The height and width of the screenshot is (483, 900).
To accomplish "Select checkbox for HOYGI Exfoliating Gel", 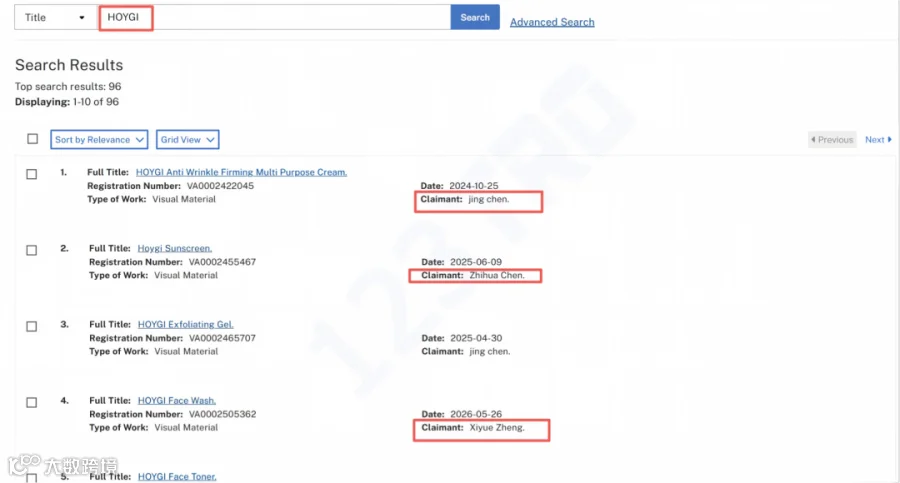I will click(x=32, y=326).
